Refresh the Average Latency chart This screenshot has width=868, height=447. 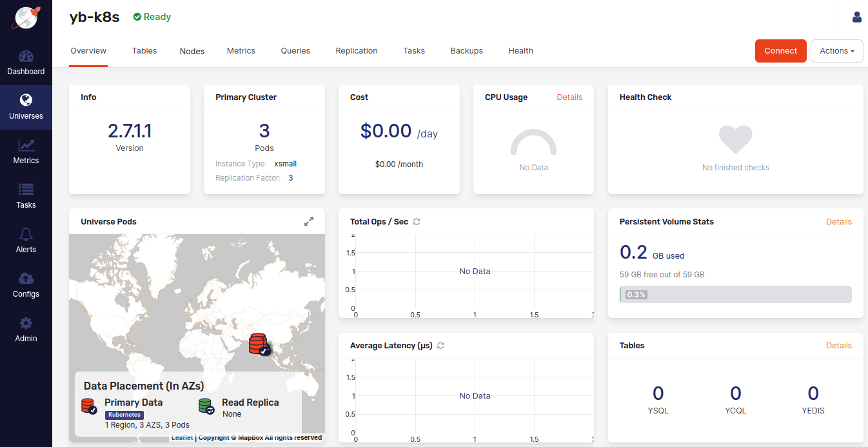441,346
